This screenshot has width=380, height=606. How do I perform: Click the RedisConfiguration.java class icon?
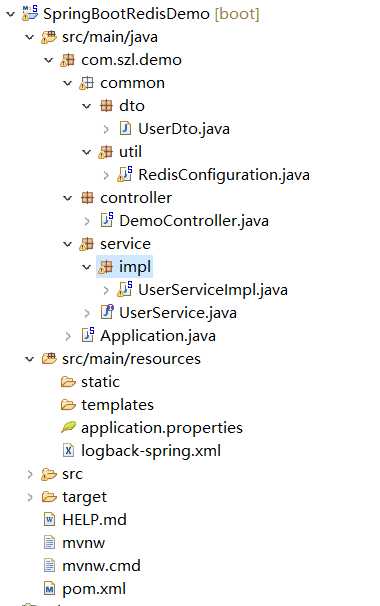124,174
